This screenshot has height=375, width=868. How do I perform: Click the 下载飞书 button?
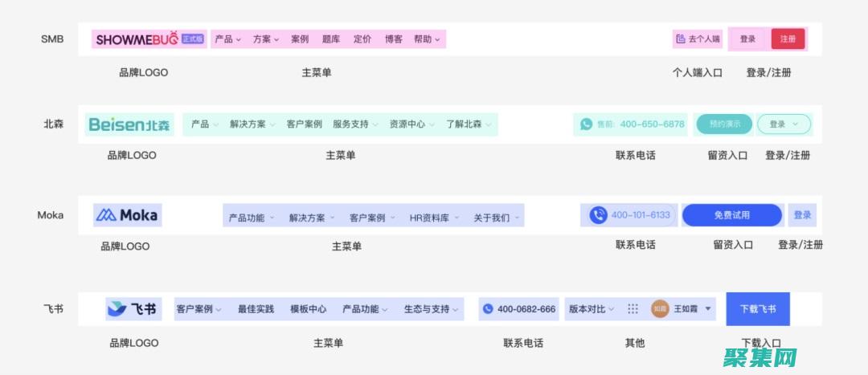(758, 309)
